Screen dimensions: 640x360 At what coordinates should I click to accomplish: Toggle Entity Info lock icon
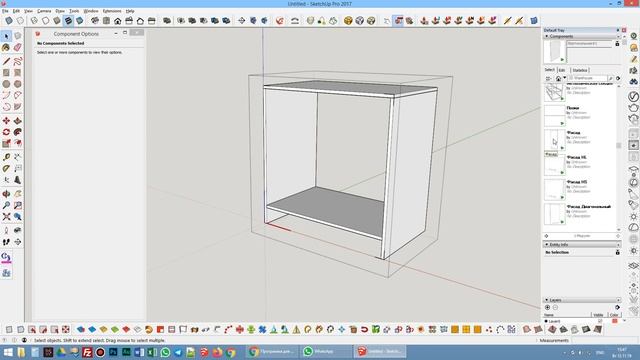618,252
